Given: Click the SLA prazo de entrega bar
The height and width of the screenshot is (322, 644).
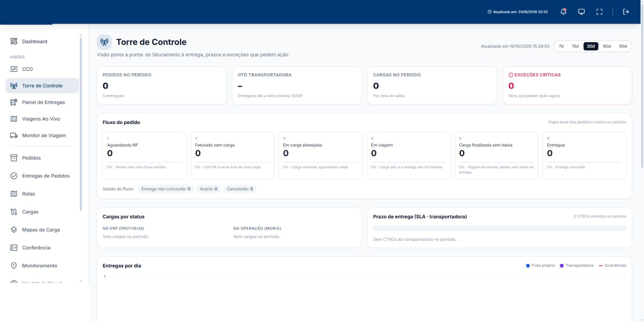Looking at the screenshot, I should click(x=499, y=229).
